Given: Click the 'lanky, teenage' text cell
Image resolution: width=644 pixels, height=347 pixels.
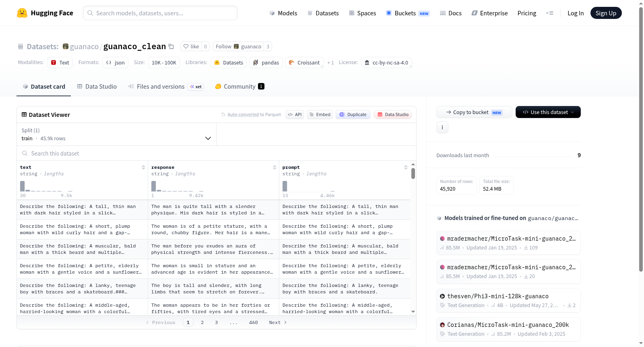Looking at the screenshot, I should [82, 289].
